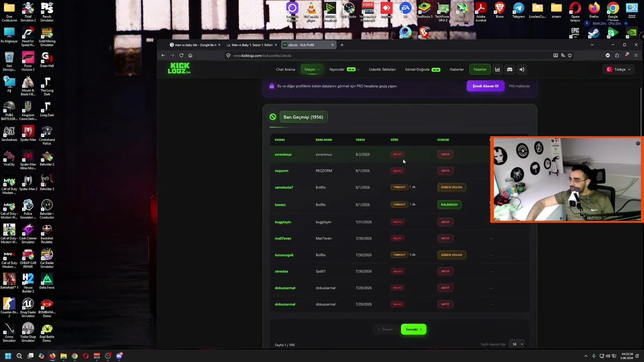644x362 pixels.
Task: Go to the KickLogz logo homepage
Action: point(179,68)
